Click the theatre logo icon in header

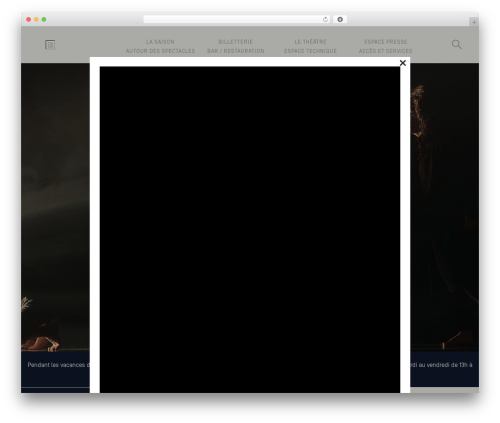[x=50, y=45]
